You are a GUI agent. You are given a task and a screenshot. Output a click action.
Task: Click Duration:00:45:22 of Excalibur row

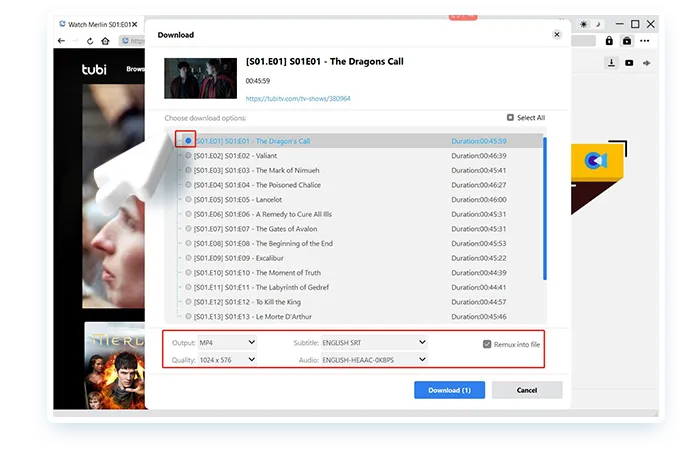pos(479,258)
